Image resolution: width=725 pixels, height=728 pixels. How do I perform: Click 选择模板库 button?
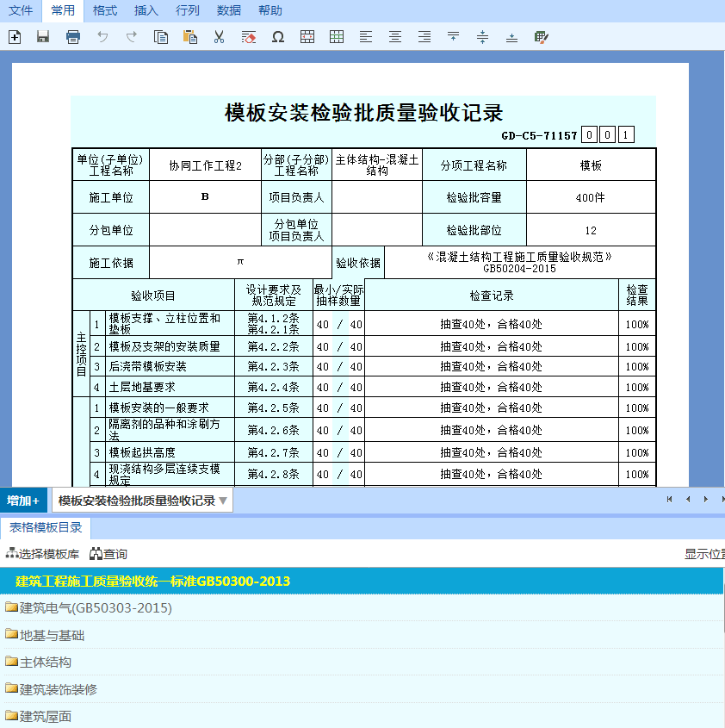[42, 553]
